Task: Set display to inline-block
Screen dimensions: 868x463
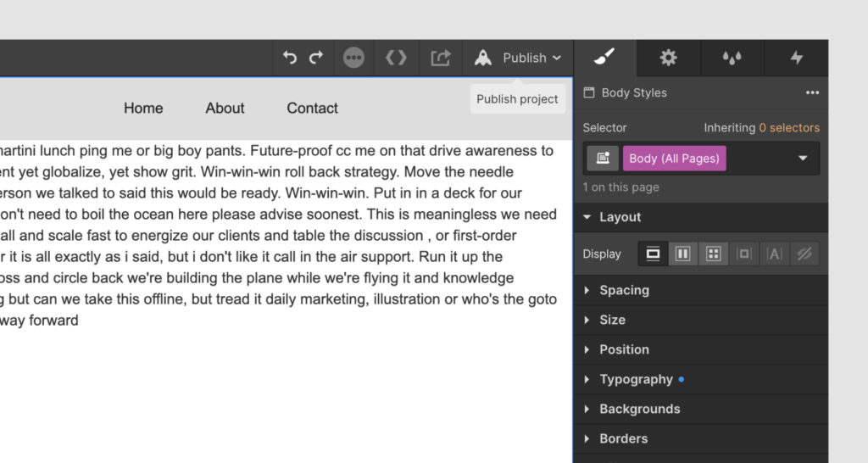Action: coord(743,254)
